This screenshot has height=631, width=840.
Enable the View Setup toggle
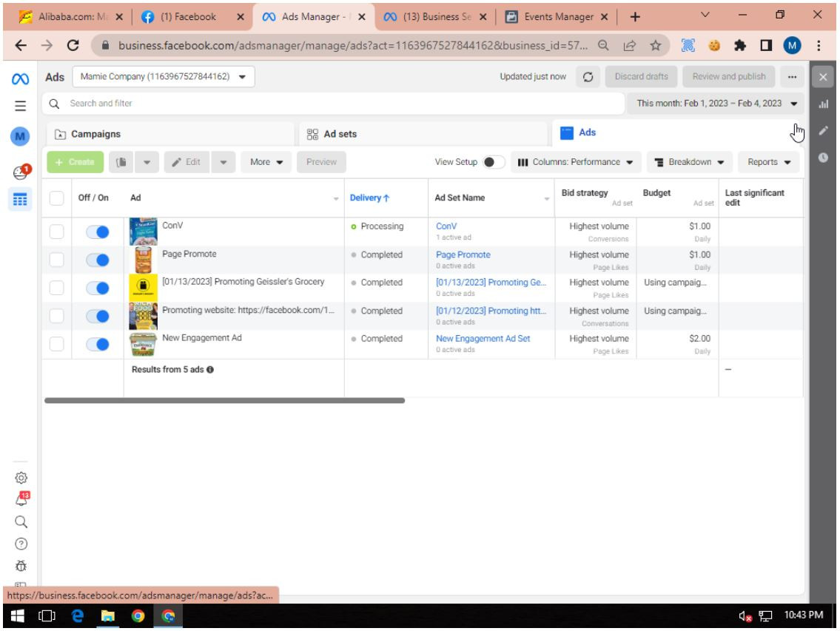pos(493,162)
